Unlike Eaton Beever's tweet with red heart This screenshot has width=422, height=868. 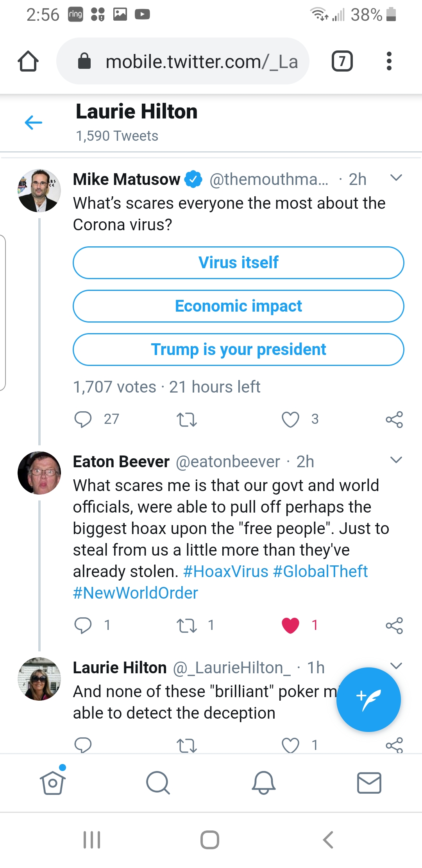click(290, 625)
